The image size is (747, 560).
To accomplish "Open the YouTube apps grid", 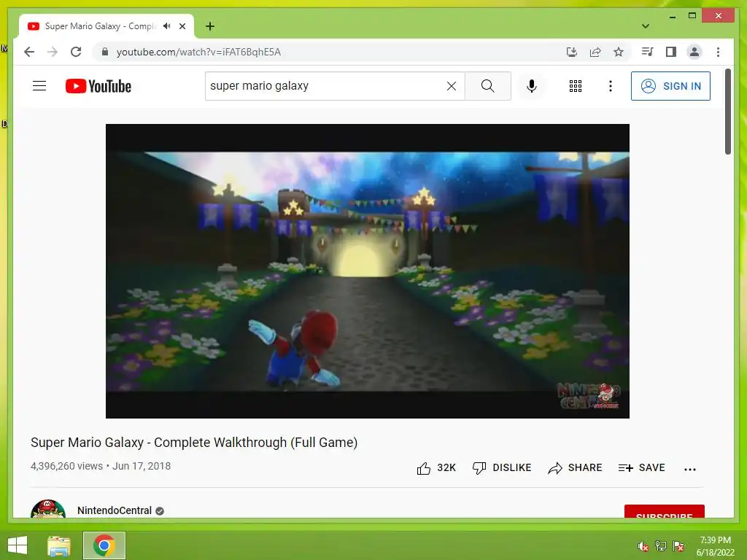I will tap(576, 86).
